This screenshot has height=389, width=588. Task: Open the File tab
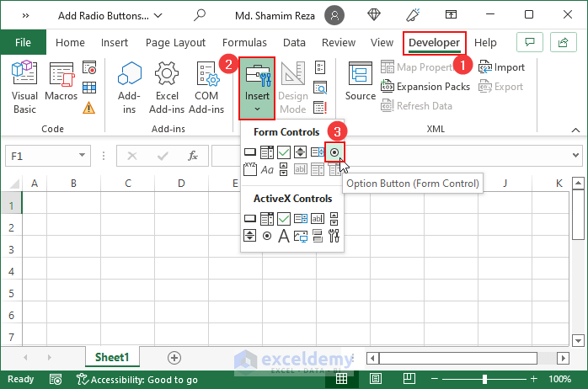point(23,42)
